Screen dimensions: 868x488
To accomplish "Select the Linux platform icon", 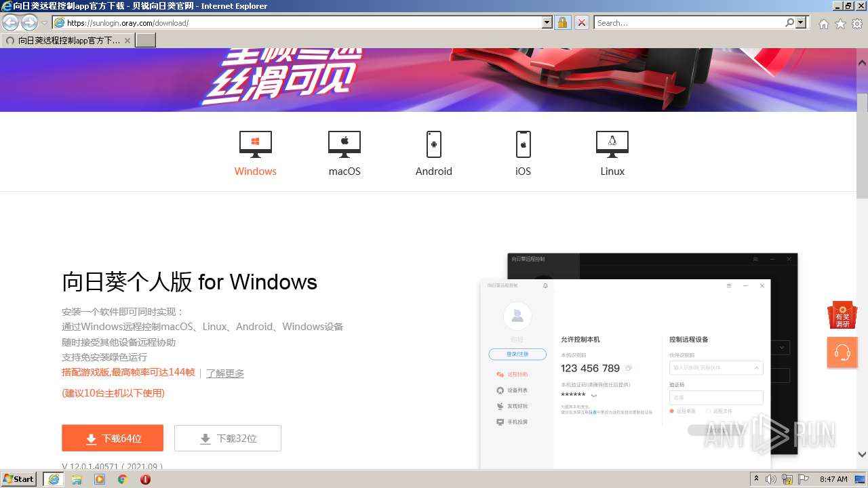I will point(612,144).
